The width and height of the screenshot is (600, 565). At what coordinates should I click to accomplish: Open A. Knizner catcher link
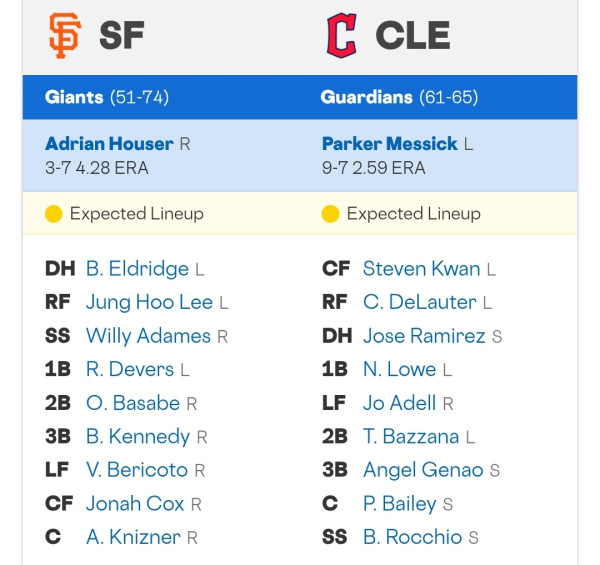(133, 537)
